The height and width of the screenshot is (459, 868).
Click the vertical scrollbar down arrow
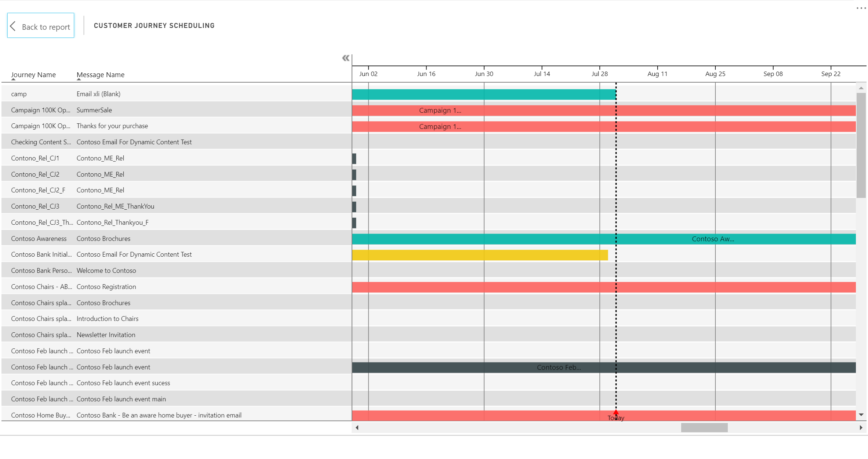tap(861, 415)
